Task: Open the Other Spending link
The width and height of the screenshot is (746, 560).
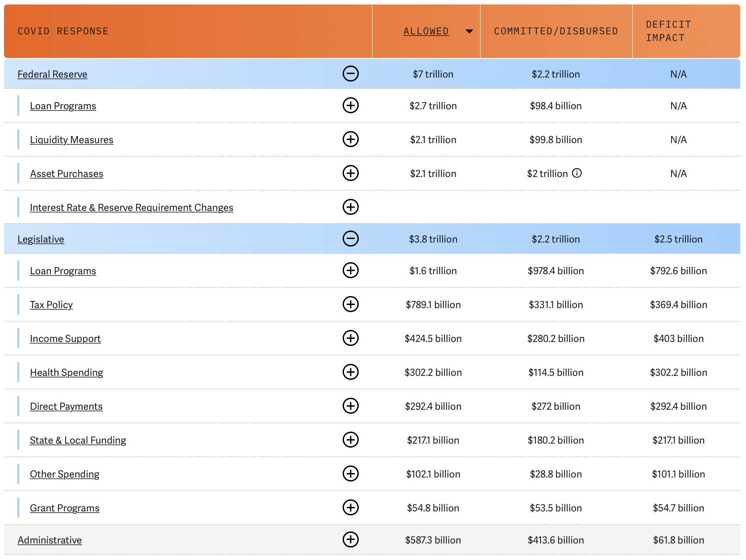Action: click(x=65, y=474)
